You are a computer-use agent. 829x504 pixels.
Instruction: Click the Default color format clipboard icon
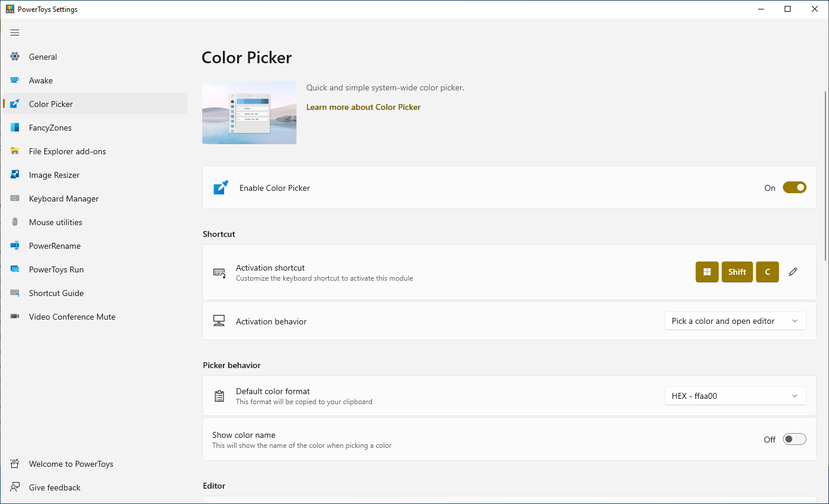219,396
